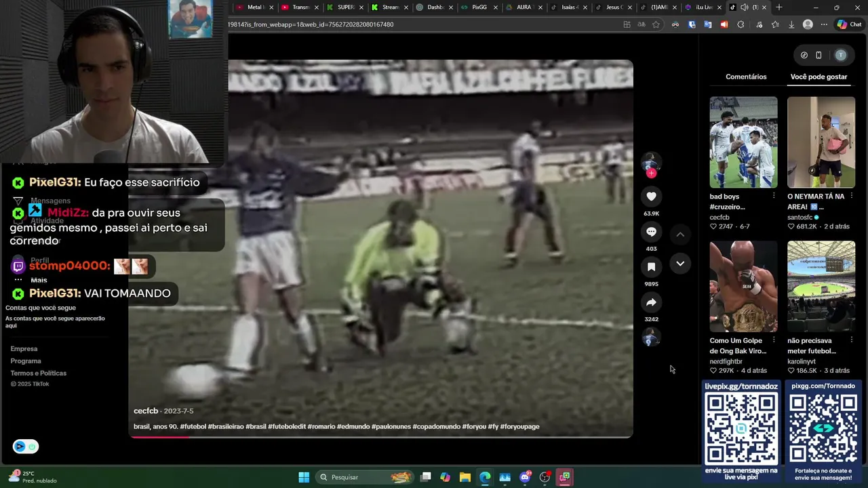
Task: Open the Edge downloads icon
Action: tap(791, 24)
